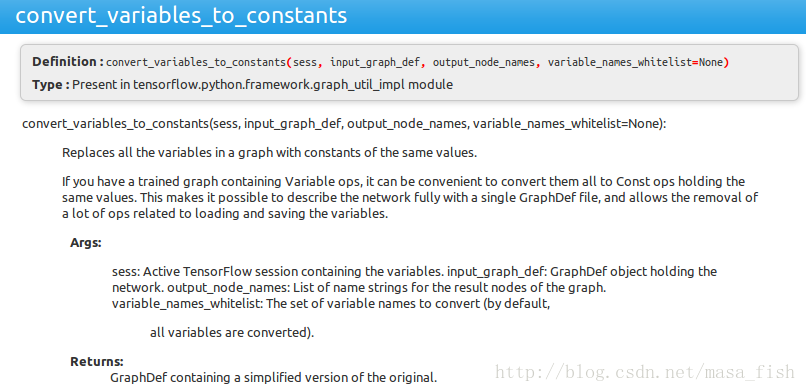Click the Args: heading

86,243
